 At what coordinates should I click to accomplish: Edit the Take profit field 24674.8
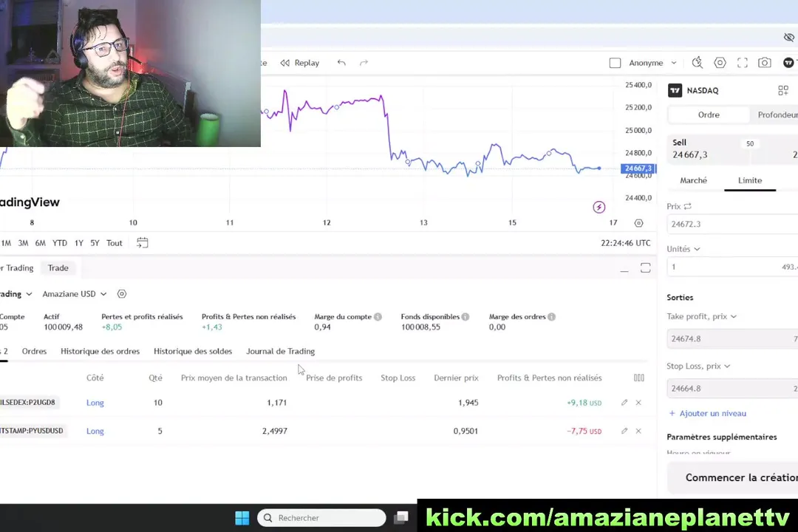[731, 339]
